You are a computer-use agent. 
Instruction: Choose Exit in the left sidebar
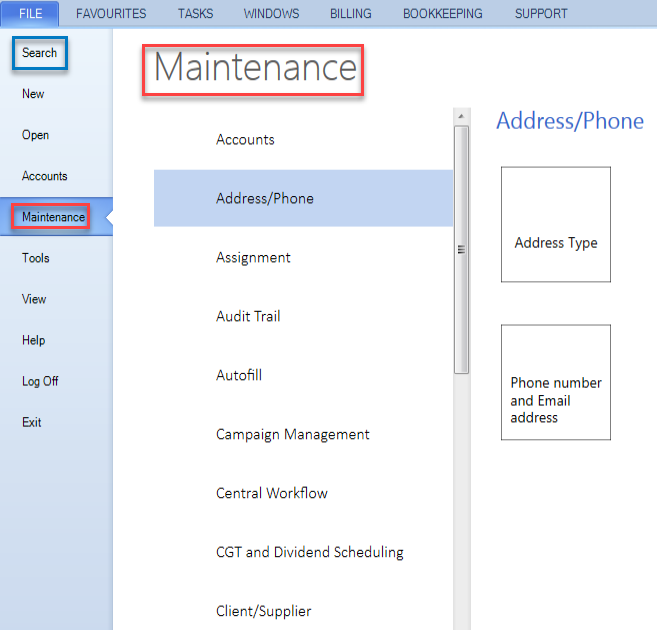(31, 422)
